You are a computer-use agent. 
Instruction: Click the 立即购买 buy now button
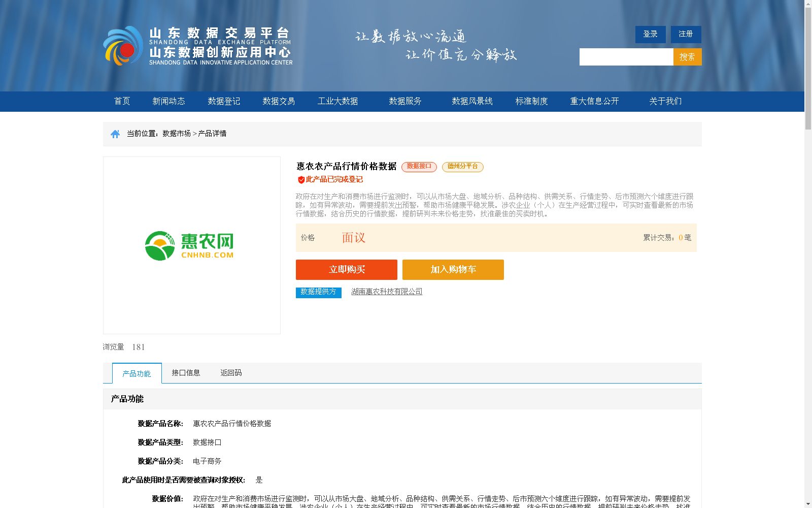pos(347,270)
